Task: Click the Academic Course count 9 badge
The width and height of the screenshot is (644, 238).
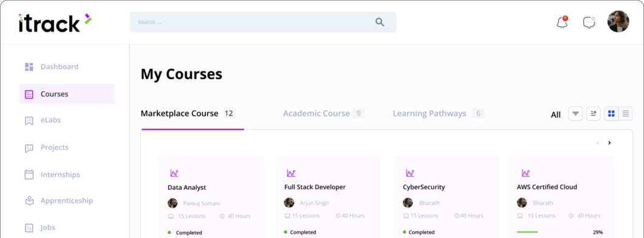Action: pos(358,113)
